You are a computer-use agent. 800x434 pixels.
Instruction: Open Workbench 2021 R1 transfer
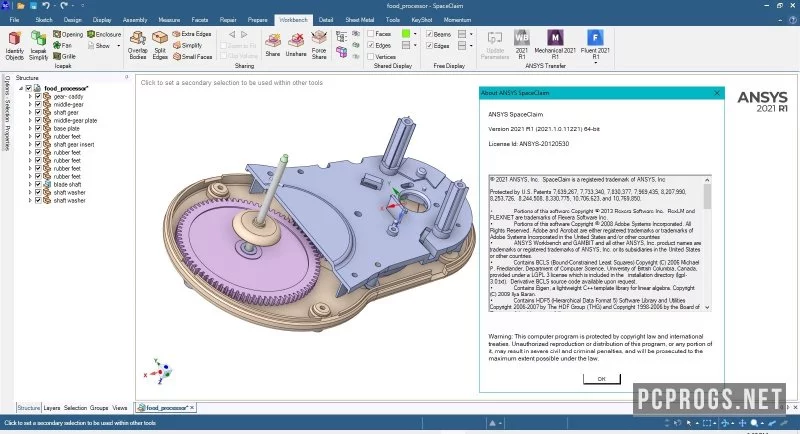click(521, 45)
